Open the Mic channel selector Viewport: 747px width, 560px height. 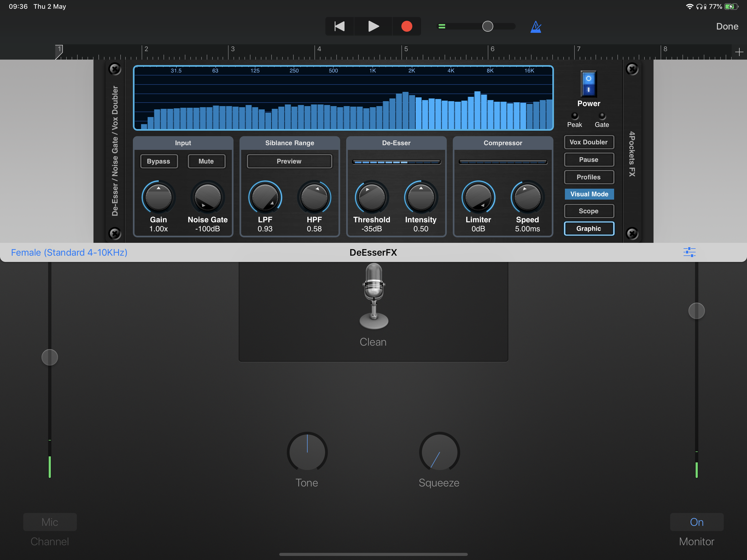pyautogui.click(x=50, y=522)
